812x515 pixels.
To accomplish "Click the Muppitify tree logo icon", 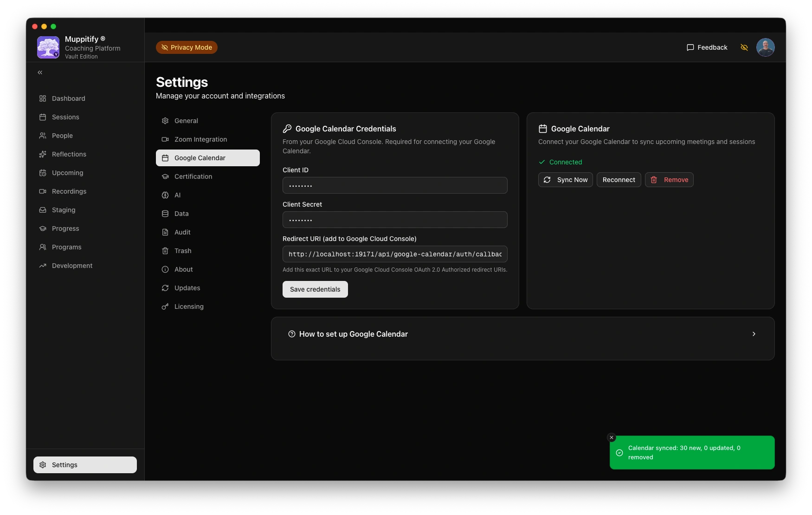I will coord(48,47).
